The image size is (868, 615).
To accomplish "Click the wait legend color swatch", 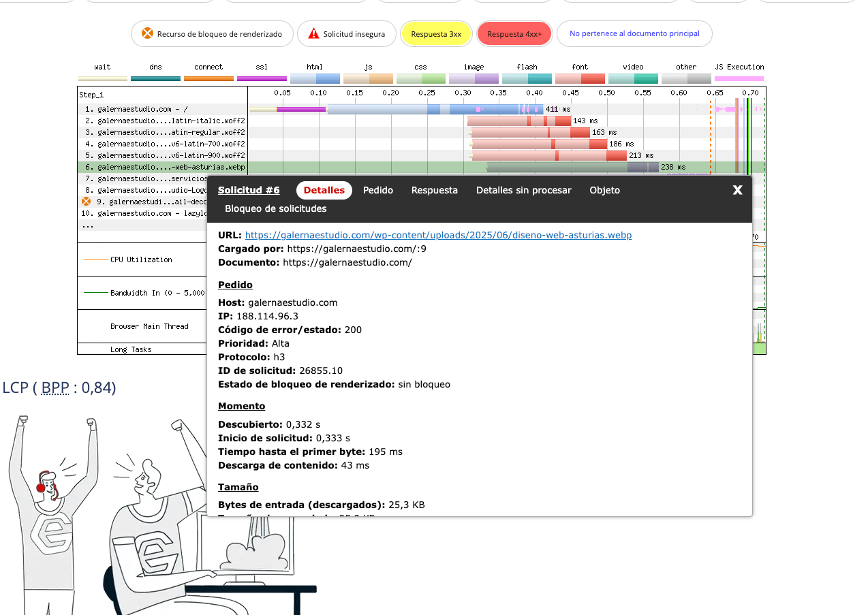I will pos(103,78).
